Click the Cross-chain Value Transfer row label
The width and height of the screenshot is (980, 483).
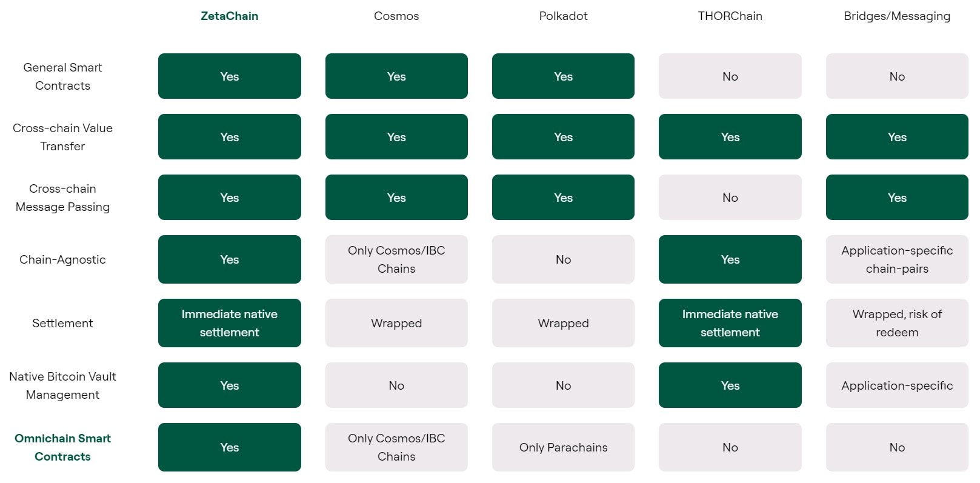point(62,137)
